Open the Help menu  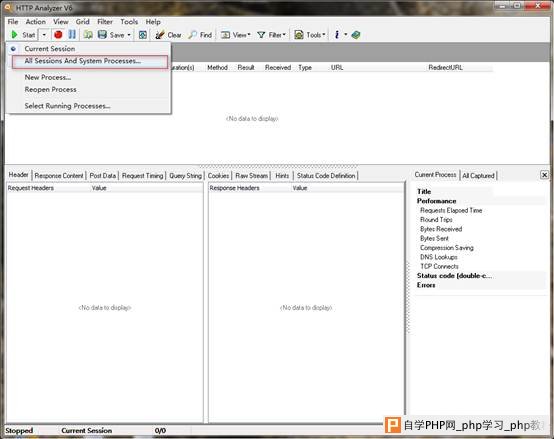coord(153,22)
